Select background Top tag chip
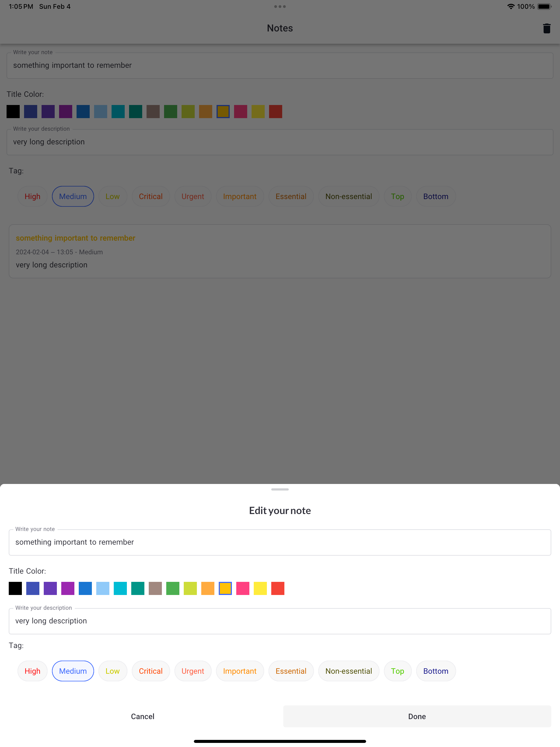This screenshot has height=747, width=560. click(398, 196)
